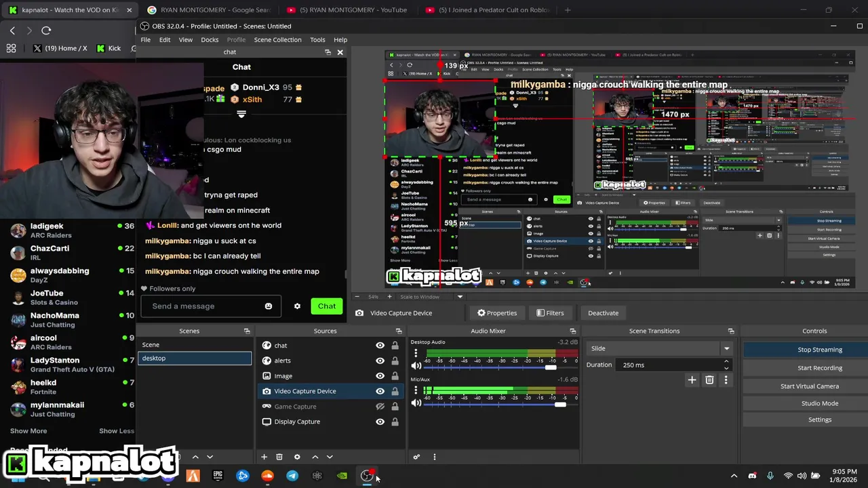Open Audio Mixer bottom three-dot menu

(x=435, y=457)
